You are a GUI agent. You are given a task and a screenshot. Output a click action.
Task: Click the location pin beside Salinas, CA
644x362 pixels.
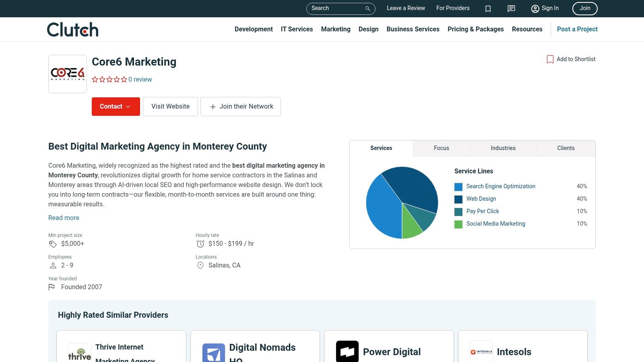tap(200, 265)
